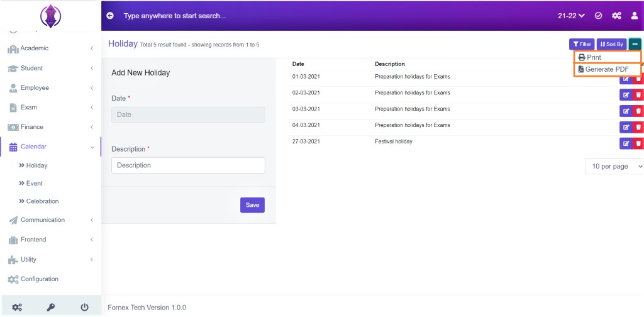
Task: Delete the 03-03-2021 holiday row
Action: coord(638,111)
